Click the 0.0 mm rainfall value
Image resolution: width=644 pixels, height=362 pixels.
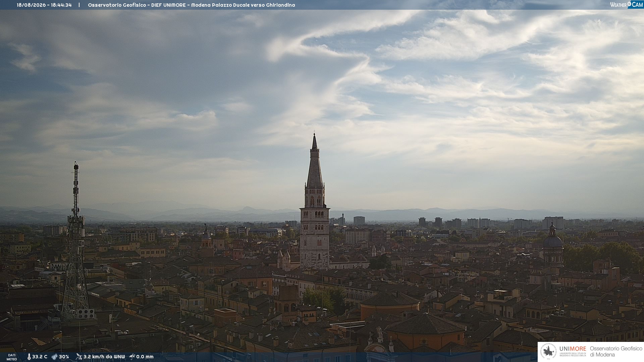pos(145,357)
